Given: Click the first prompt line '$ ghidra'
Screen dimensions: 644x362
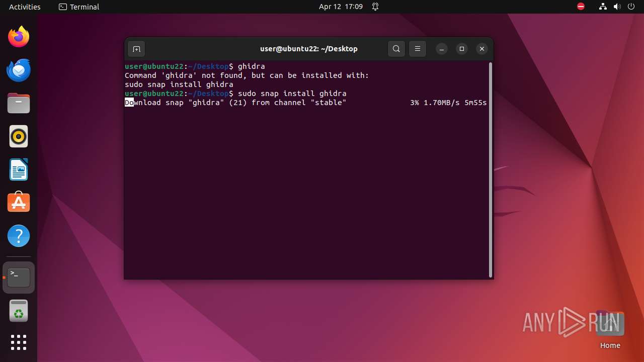Looking at the screenshot, I should 195,66.
